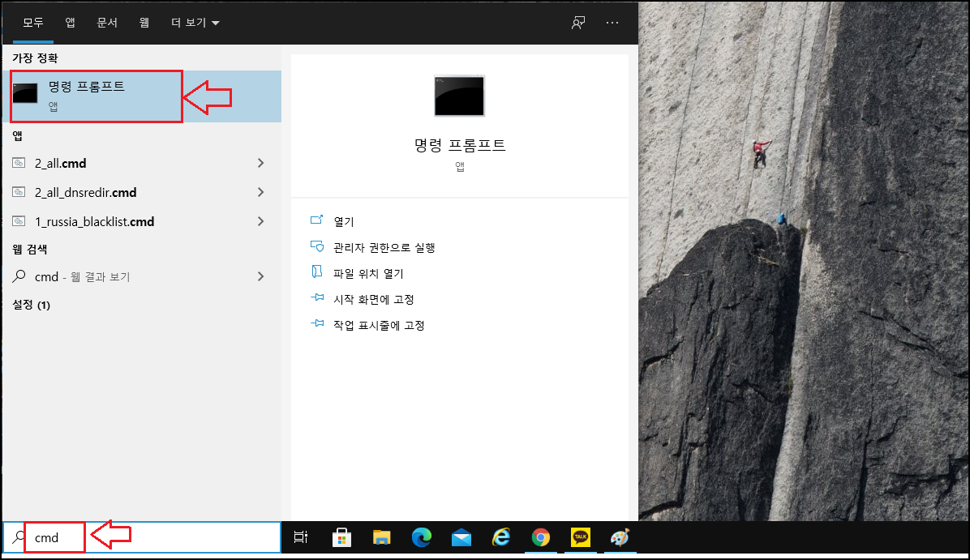Click the magnifier icon beside cmd web result

[19, 276]
